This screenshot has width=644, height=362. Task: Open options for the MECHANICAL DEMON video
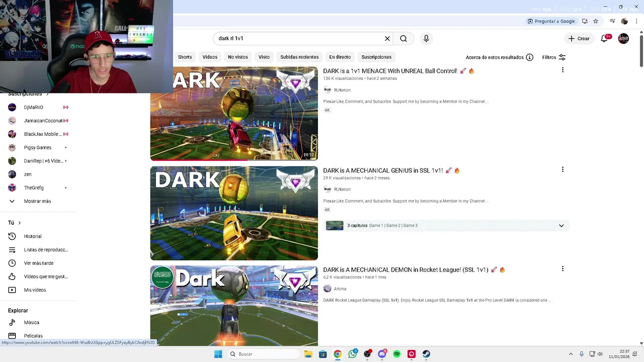pos(562,269)
